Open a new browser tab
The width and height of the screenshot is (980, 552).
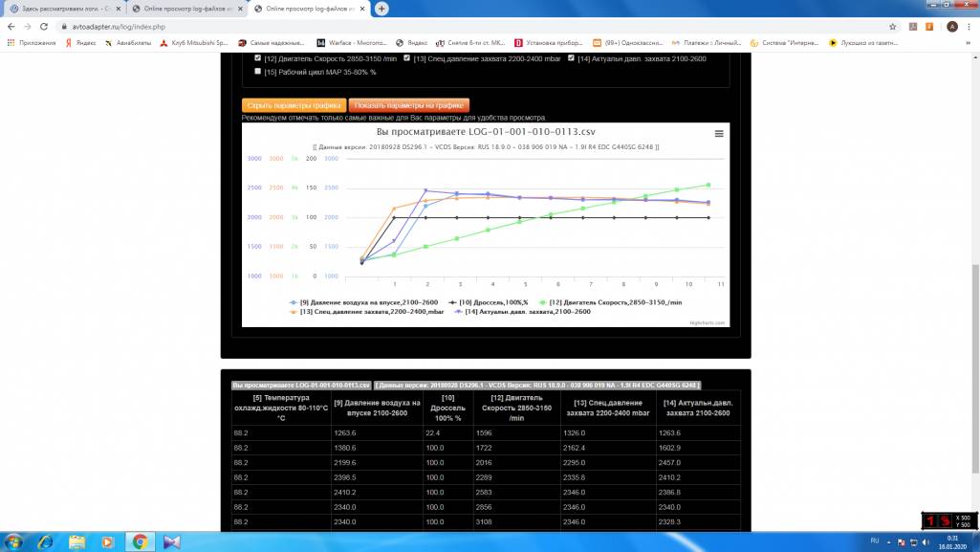click(x=381, y=9)
